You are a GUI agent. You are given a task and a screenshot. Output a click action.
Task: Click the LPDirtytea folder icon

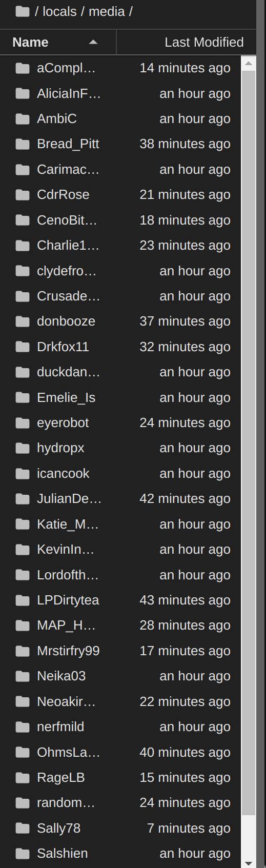pyautogui.click(x=23, y=600)
